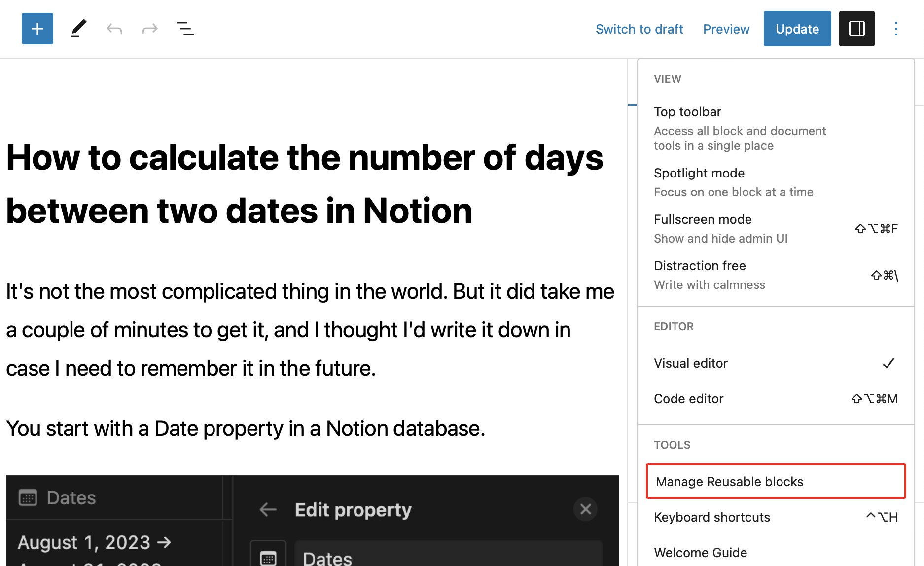Image resolution: width=924 pixels, height=566 pixels.
Task: Open the block inserter
Action: coord(37,29)
